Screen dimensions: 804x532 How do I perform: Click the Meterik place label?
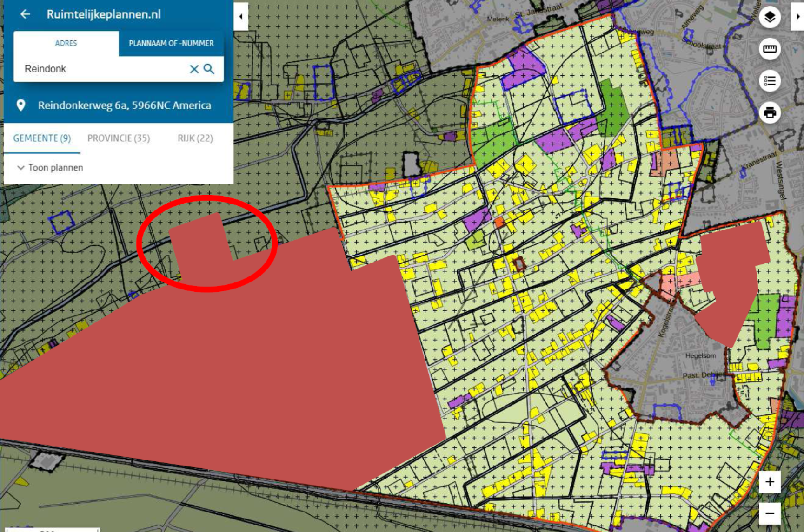pyautogui.click(x=498, y=19)
